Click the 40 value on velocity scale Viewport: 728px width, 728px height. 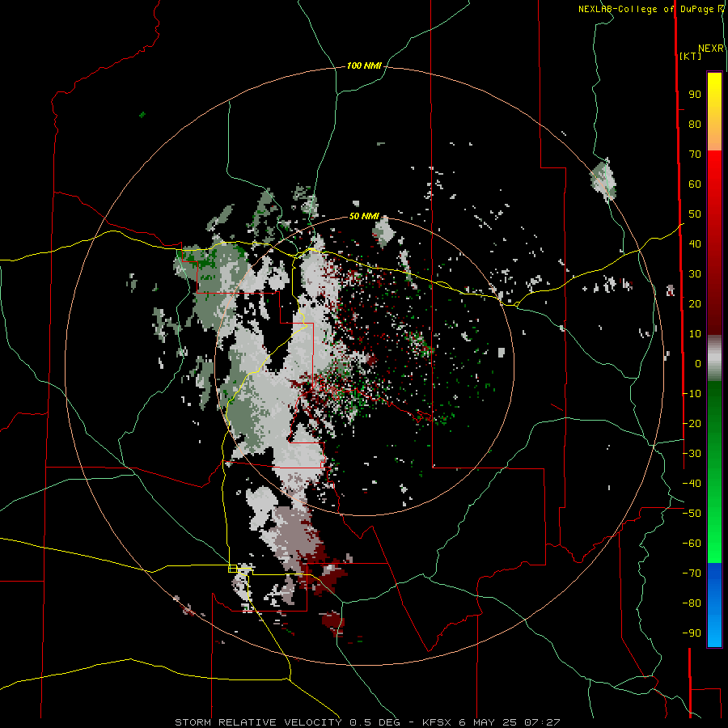(695, 244)
